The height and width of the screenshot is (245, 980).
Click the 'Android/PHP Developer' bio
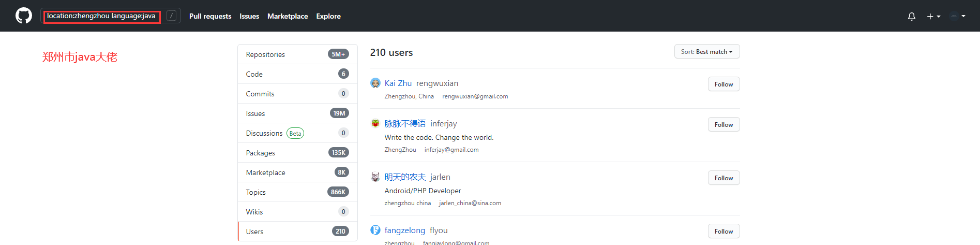[423, 191]
